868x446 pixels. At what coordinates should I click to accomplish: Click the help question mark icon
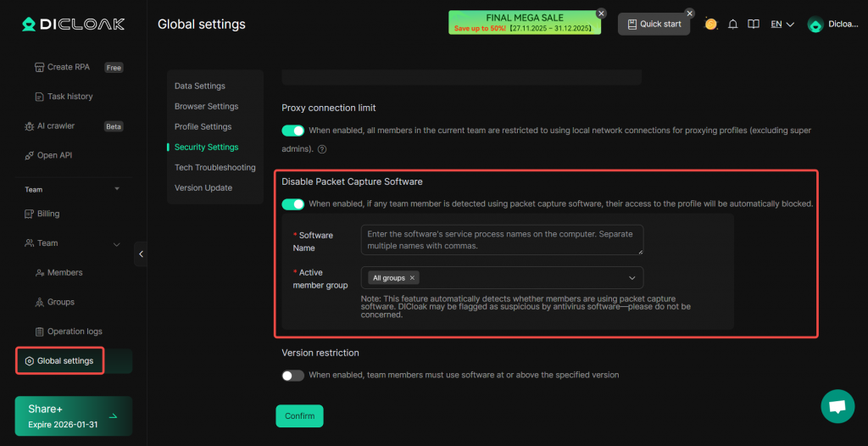pyautogui.click(x=322, y=149)
